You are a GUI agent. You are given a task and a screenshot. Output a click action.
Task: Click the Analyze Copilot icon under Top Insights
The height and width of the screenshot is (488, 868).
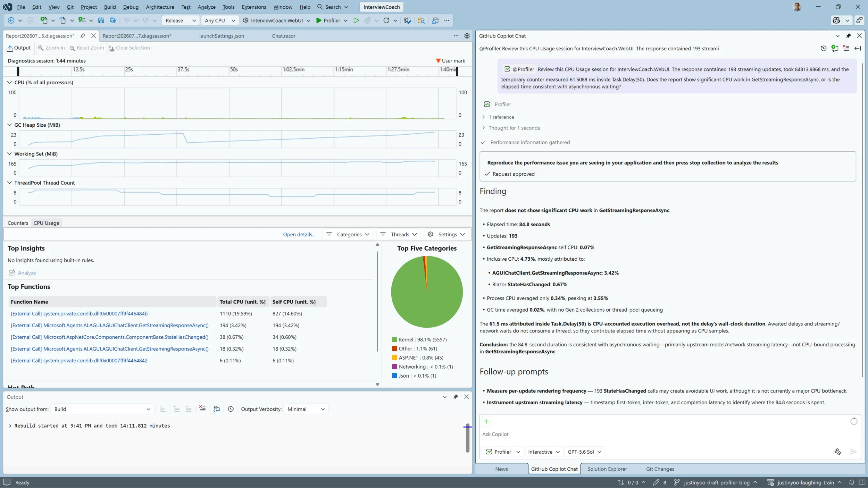click(12, 272)
